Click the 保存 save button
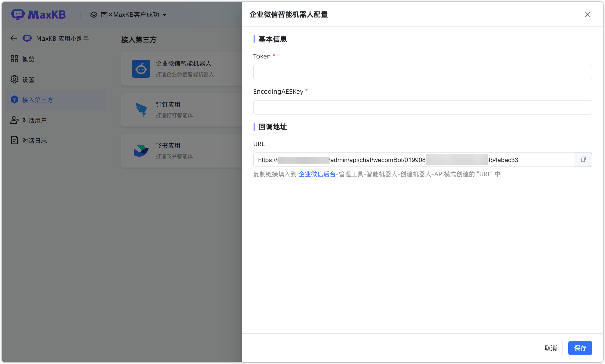Screen dimensions: 605x364 (580, 348)
